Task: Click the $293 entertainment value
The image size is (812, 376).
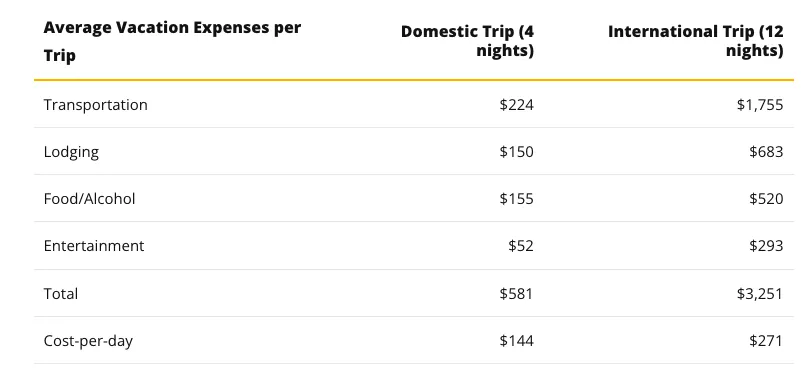Action: point(766,246)
